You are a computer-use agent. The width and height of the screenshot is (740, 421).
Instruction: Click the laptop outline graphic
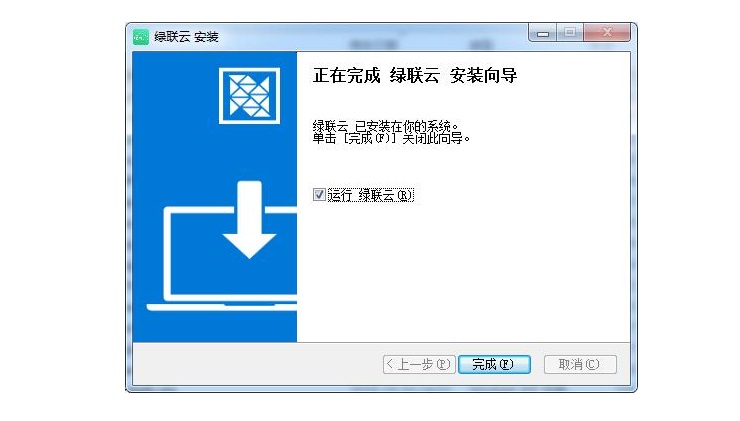pyautogui.click(x=222, y=259)
